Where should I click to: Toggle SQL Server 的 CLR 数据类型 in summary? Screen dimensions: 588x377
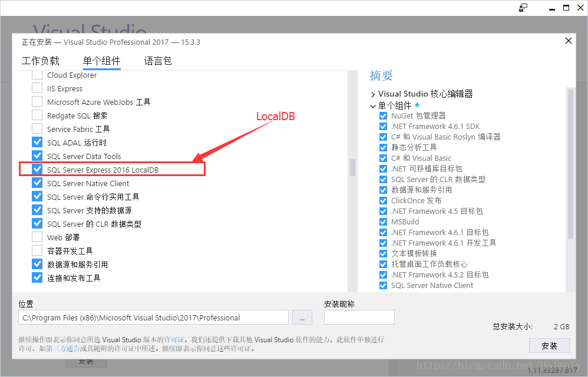383,179
